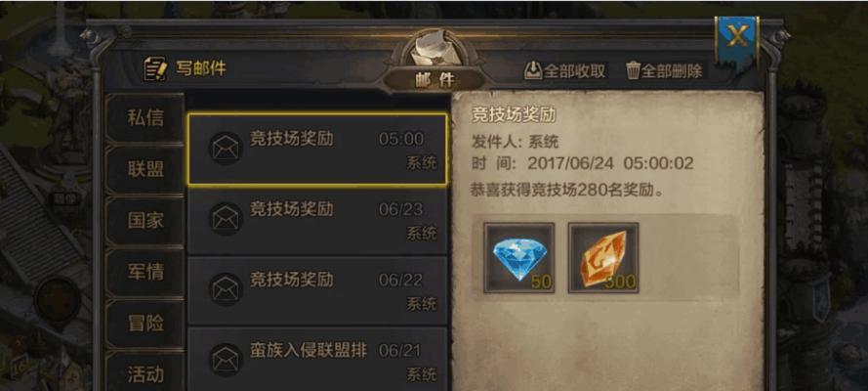Switch to the 冒险 adventure tab

[x=145, y=323]
